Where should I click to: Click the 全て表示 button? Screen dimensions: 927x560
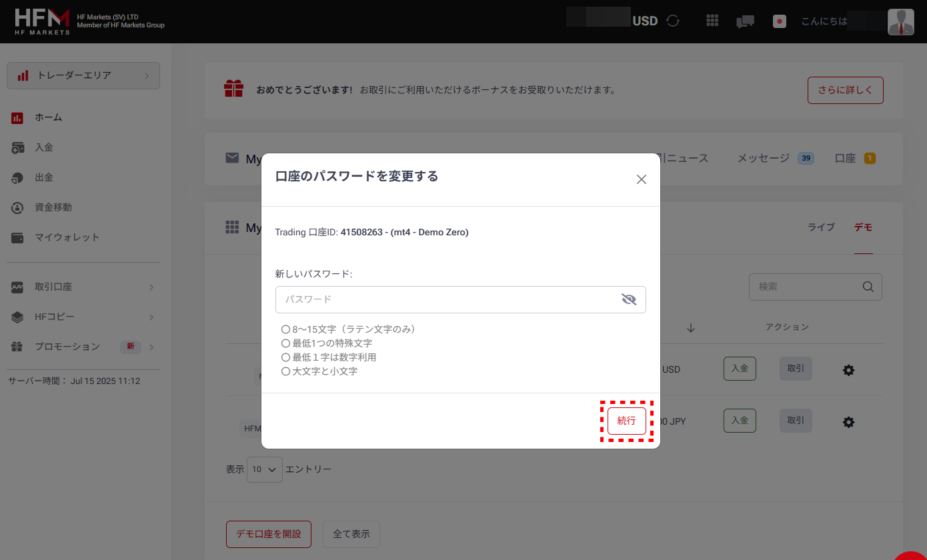point(351,534)
